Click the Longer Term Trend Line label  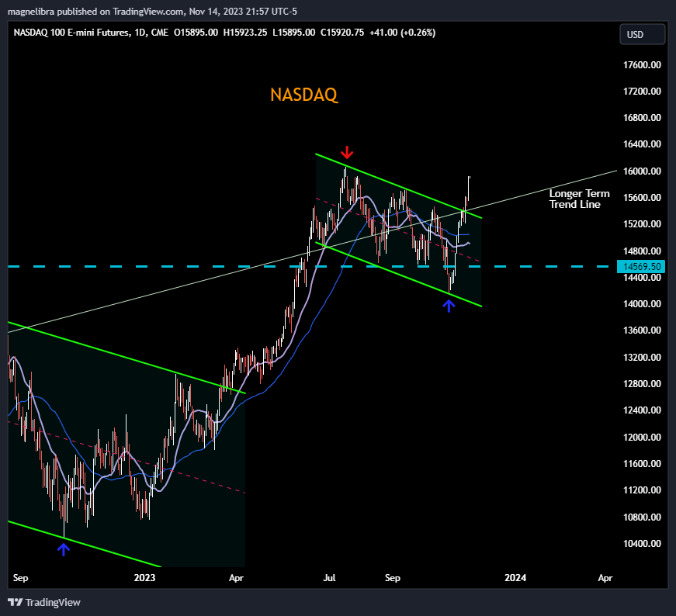tap(579, 199)
